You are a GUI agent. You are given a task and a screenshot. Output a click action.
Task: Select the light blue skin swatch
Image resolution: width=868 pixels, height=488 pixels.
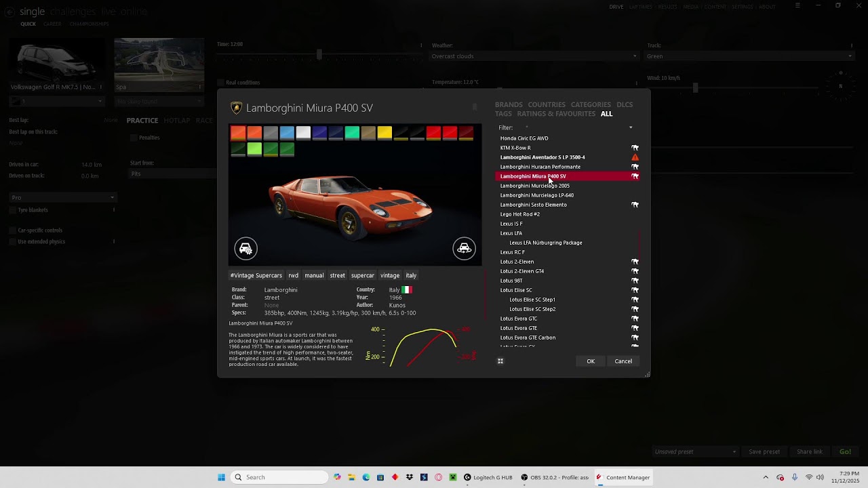(x=287, y=133)
